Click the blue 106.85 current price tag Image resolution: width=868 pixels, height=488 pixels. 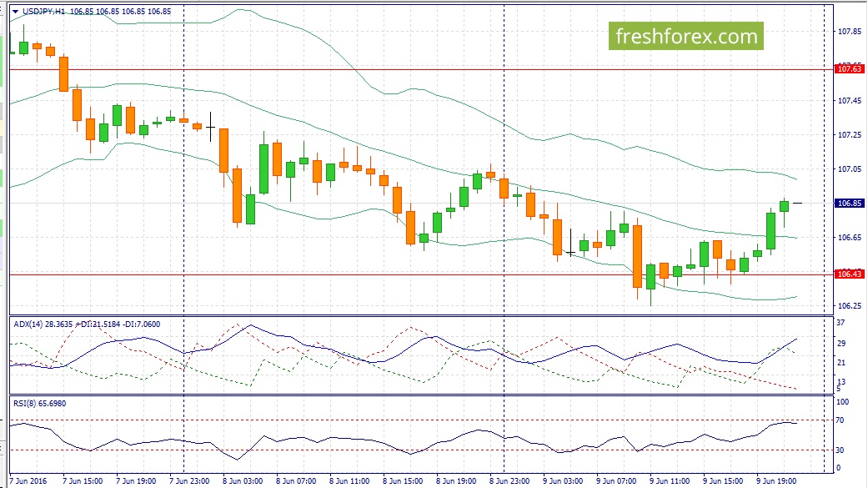[849, 204]
